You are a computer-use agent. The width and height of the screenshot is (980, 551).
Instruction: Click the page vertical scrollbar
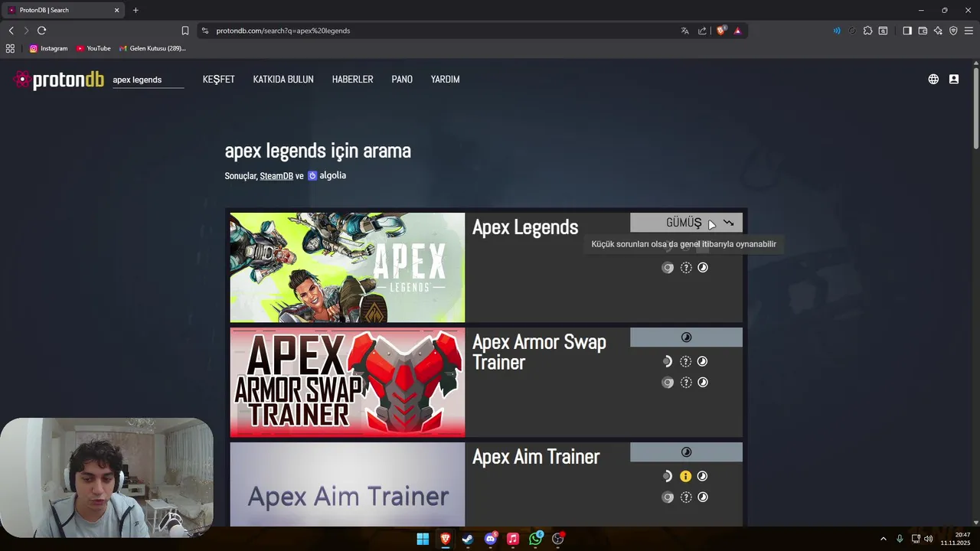tap(976, 108)
